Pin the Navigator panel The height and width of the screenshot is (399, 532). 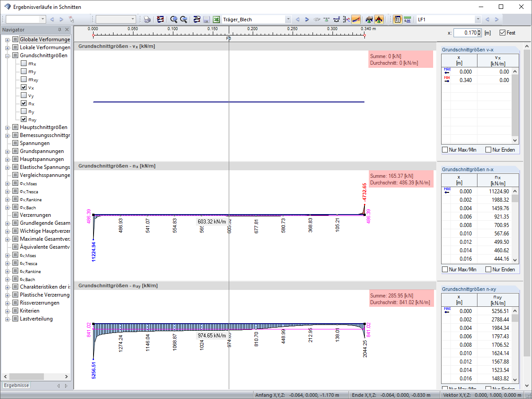pyautogui.click(x=59, y=30)
